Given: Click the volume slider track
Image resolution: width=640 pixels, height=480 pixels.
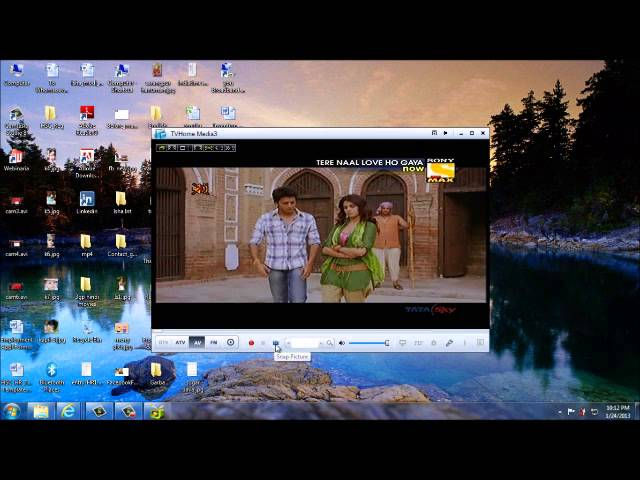Looking at the screenshot, I should tap(368, 343).
